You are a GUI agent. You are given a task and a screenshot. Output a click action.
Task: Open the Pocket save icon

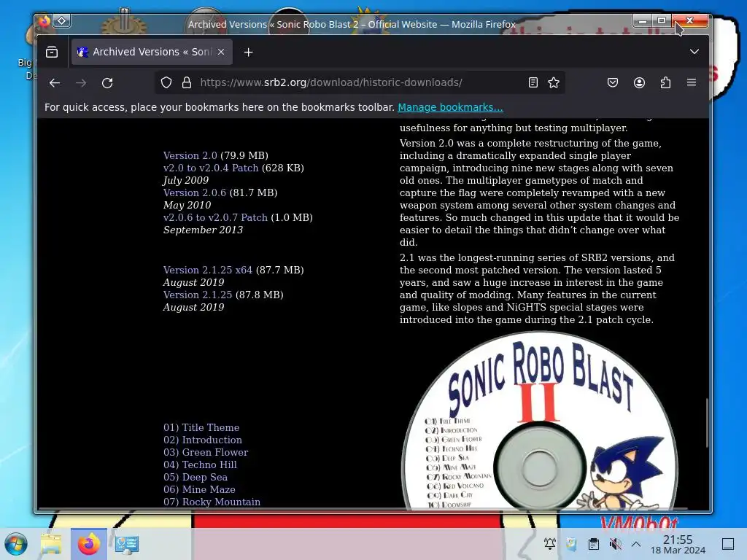613,83
